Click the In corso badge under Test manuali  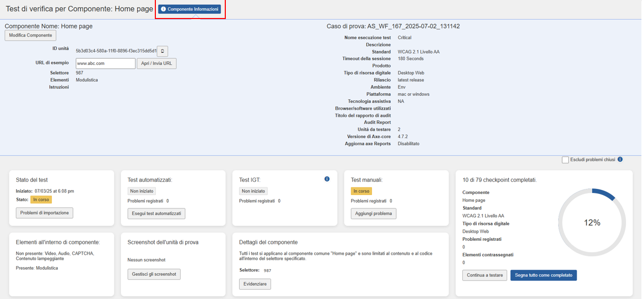click(x=361, y=191)
